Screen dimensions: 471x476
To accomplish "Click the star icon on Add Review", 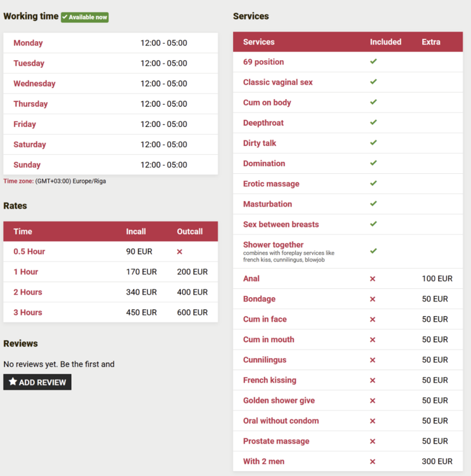I will pyautogui.click(x=13, y=382).
